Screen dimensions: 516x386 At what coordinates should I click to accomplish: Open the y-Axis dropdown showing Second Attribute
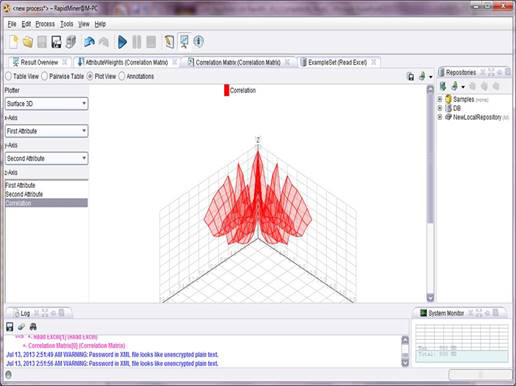point(47,158)
